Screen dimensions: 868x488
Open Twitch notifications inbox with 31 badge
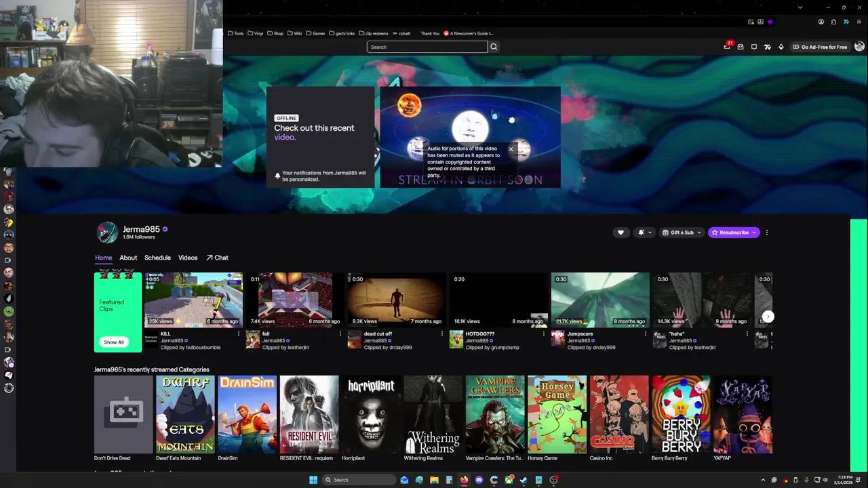coord(727,47)
